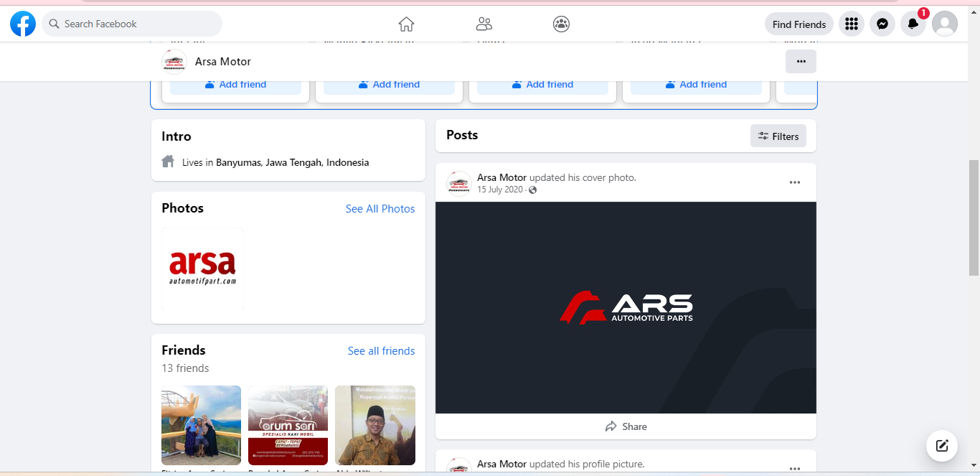Click the Find Friends button
980x476 pixels.
pos(799,24)
